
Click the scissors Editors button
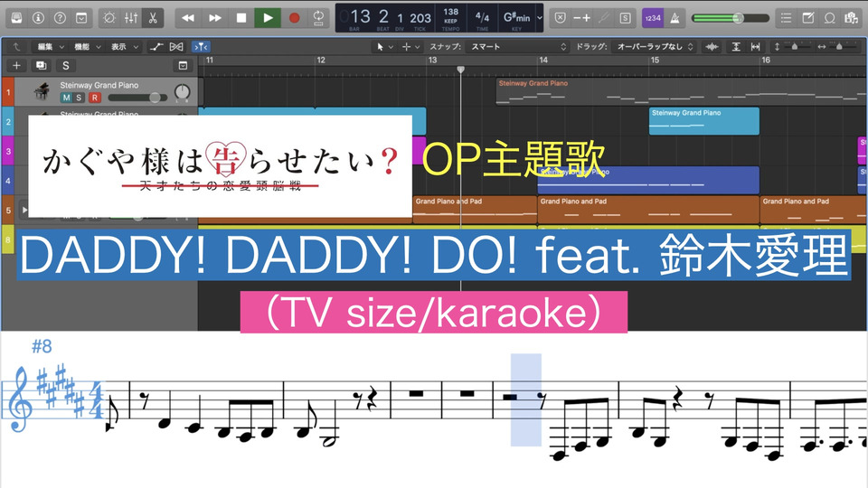point(153,17)
